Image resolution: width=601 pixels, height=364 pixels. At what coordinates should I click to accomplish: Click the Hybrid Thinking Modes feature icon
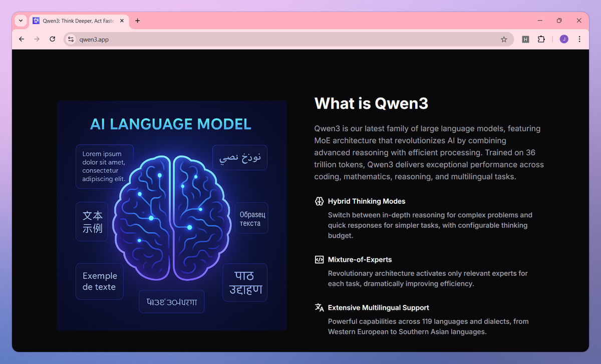coord(319,201)
